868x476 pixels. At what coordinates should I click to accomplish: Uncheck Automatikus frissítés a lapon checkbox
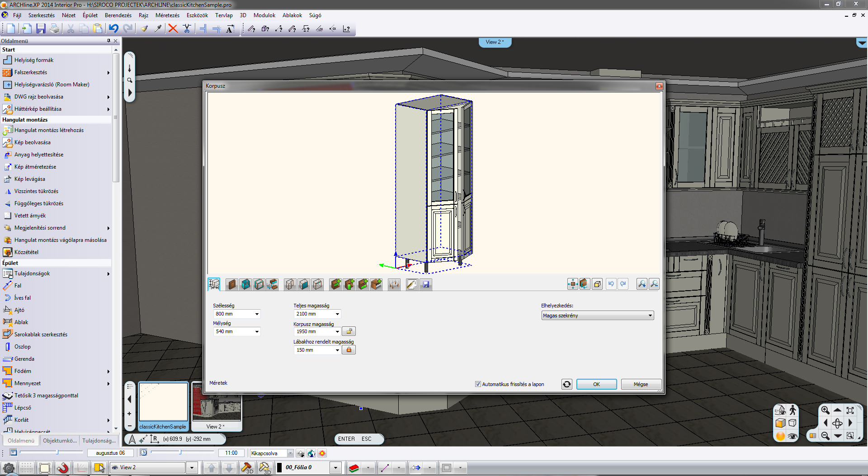478,384
